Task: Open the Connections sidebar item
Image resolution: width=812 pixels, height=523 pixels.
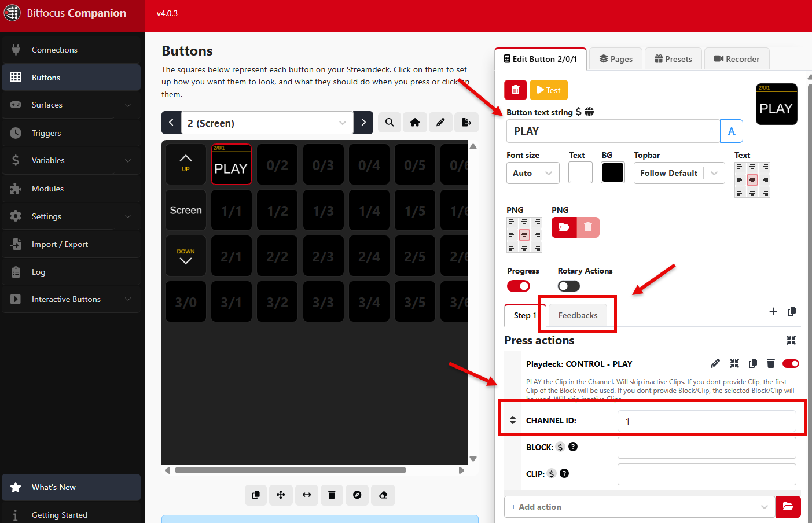Action: (x=71, y=50)
